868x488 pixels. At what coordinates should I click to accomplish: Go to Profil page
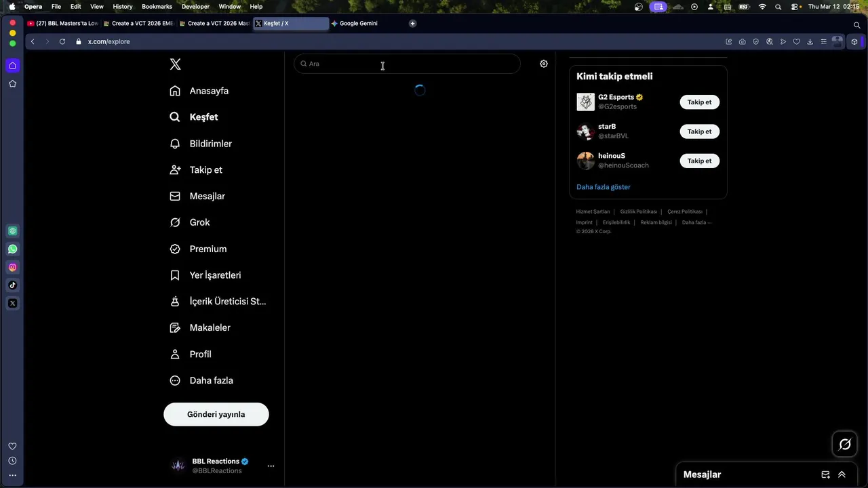[191, 354]
